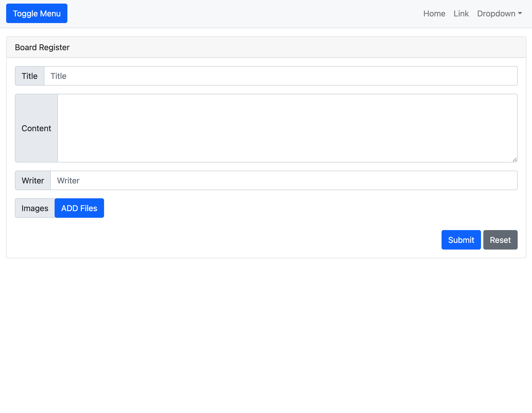Click the Submit button
Image resolution: width=532 pixels, height=413 pixels.
tap(461, 240)
